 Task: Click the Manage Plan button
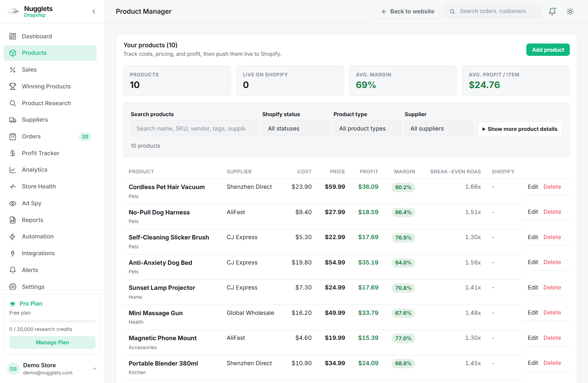click(52, 343)
